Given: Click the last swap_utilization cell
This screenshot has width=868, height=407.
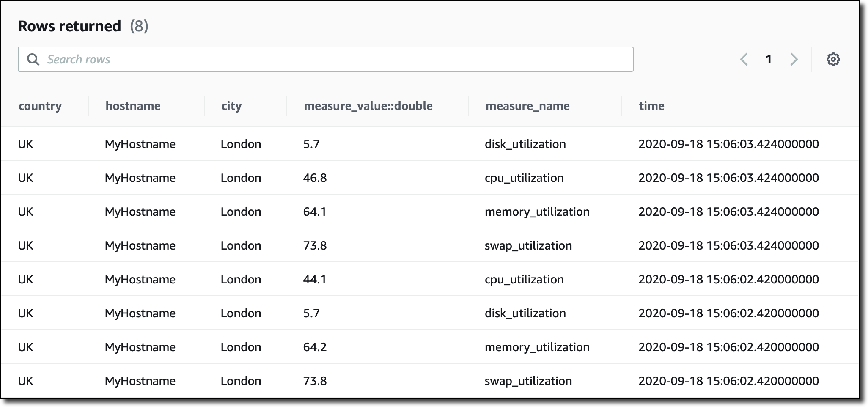Looking at the screenshot, I should pos(528,381).
